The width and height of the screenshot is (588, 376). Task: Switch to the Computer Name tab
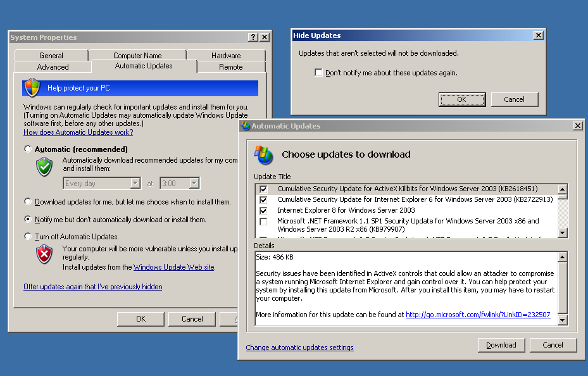click(137, 56)
